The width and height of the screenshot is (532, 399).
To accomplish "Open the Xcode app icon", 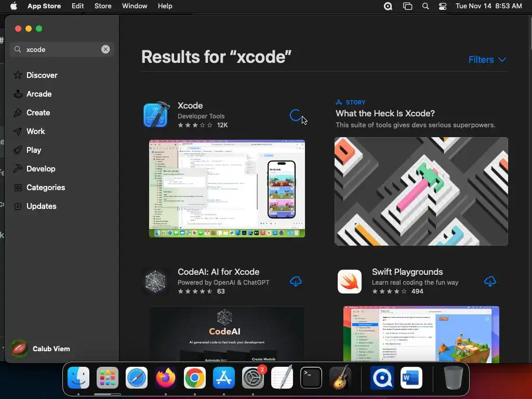I will pos(156,115).
